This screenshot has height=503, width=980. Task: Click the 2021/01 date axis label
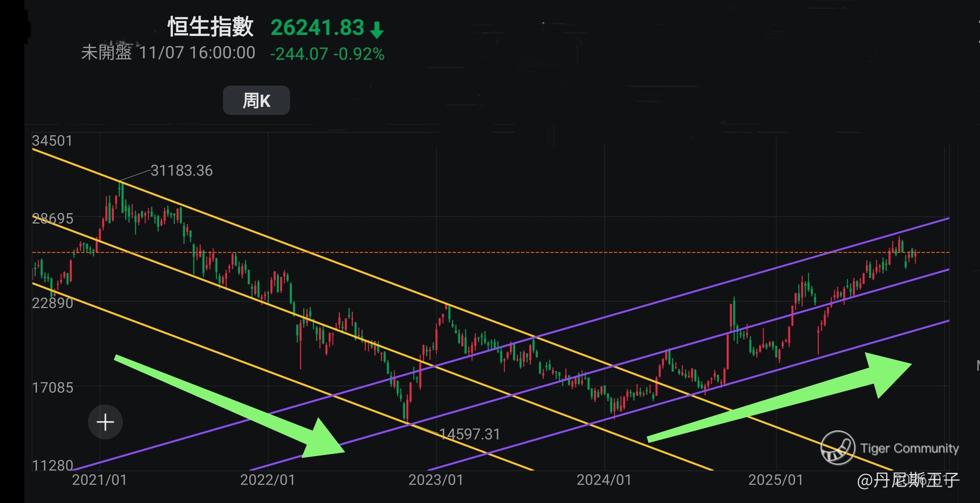[x=99, y=480]
